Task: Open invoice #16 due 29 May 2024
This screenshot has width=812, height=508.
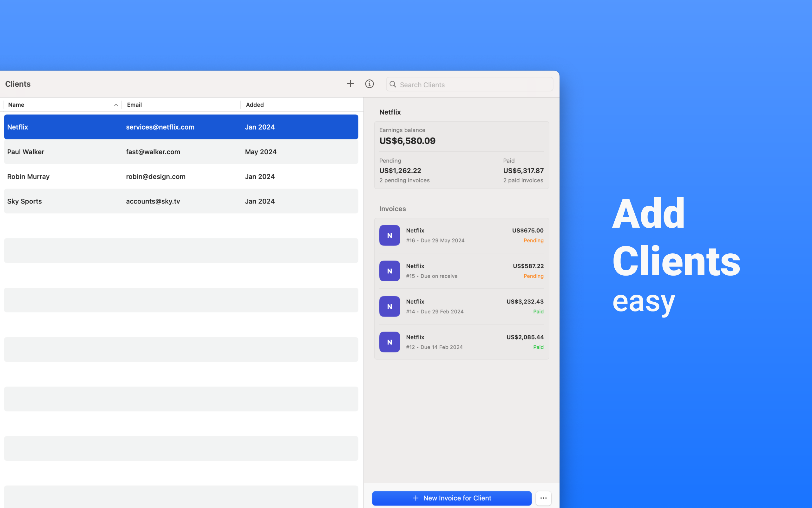Action: [462, 235]
